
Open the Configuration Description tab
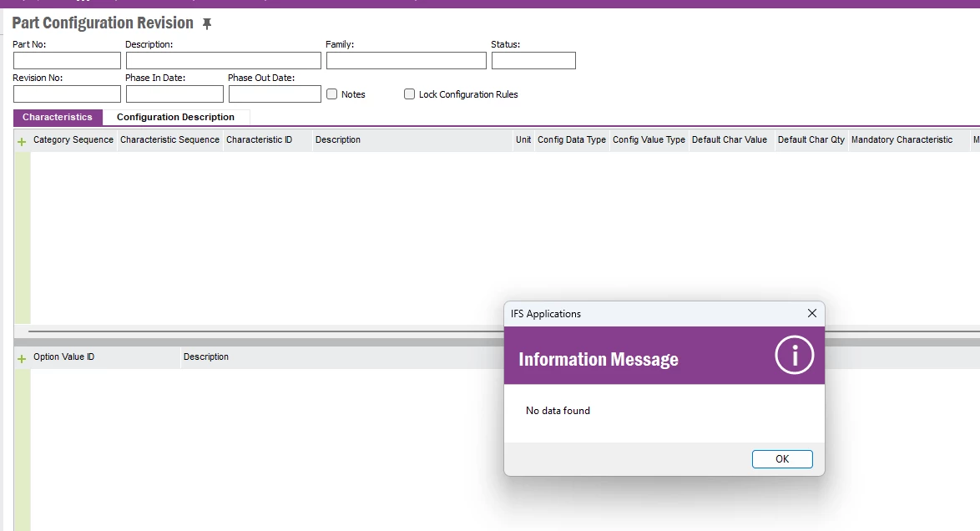tap(175, 117)
